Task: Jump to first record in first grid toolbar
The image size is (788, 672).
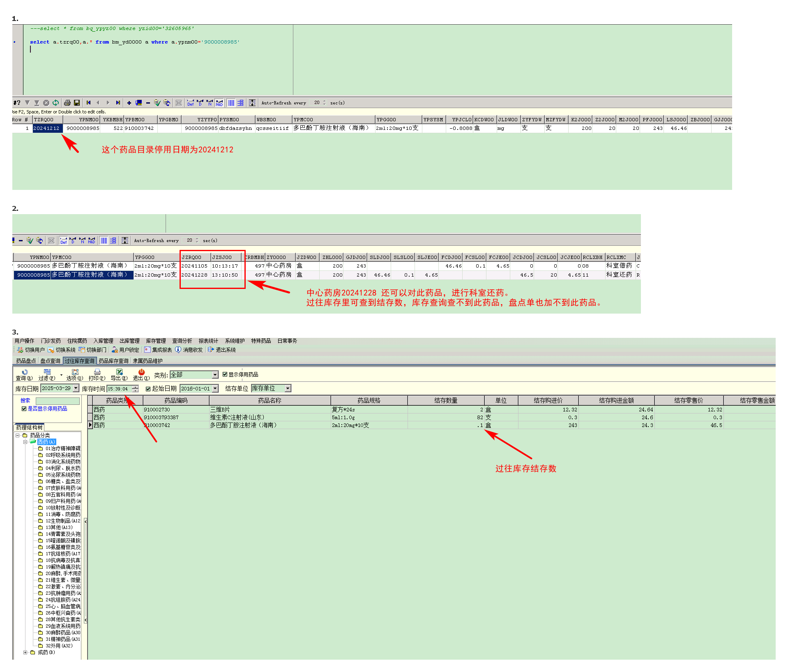Action: click(88, 103)
